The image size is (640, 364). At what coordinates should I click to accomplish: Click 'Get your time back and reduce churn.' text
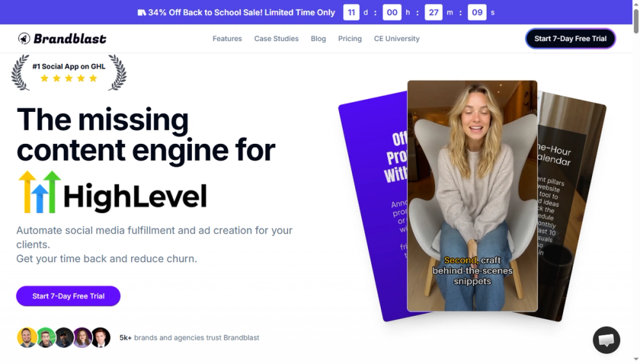[106, 258]
